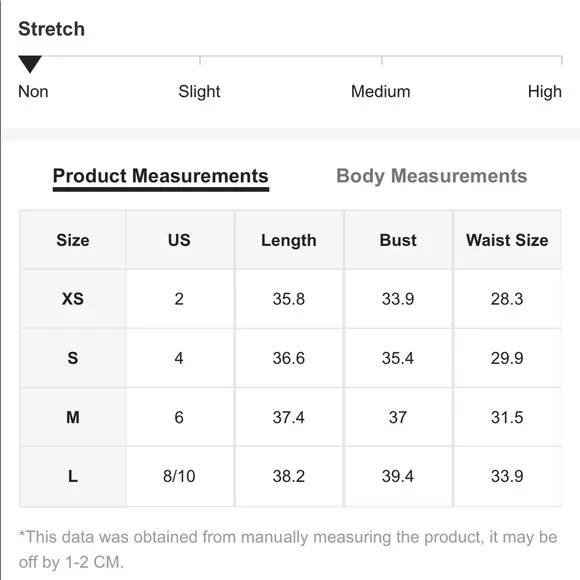Viewport: 580px width, 580px height.
Task: Select the M size row label
Action: click(x=73, y=417)
